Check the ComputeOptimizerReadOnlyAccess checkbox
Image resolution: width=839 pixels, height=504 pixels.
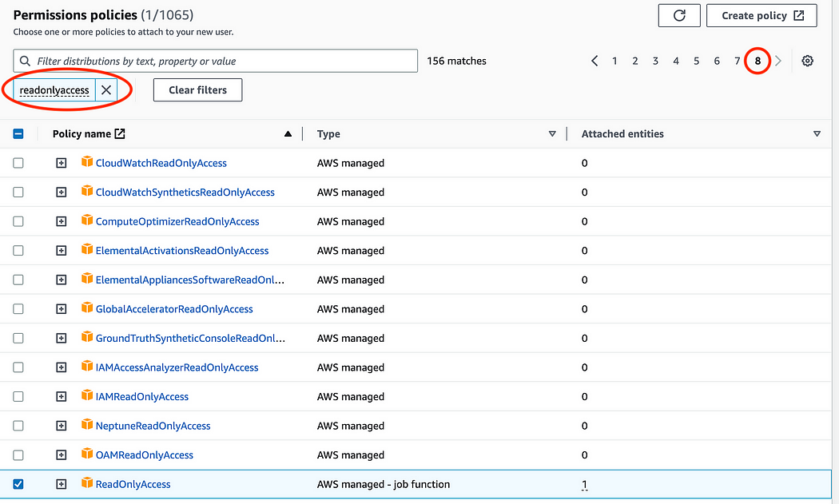[18, 221]
